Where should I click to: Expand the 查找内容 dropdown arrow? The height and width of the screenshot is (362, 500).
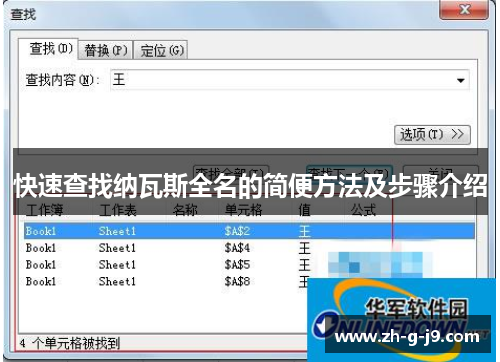point(461,80)
